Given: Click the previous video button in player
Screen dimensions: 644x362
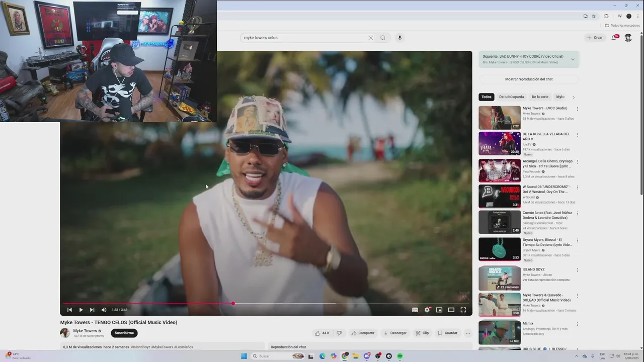Looking at the screenshot, I should click(69, 310).
